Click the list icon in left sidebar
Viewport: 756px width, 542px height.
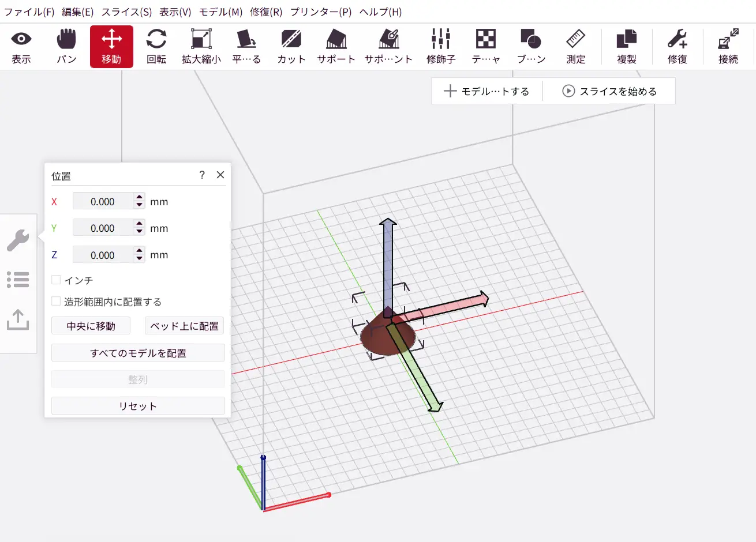point(18,280)
